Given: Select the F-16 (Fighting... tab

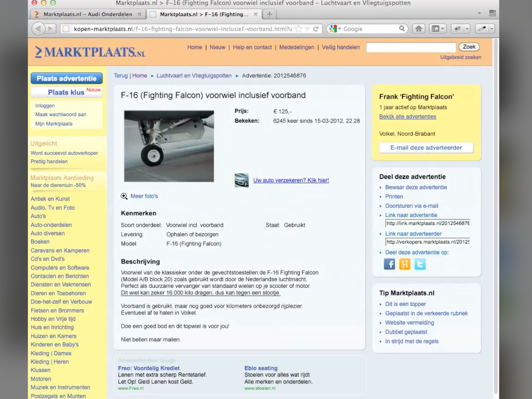Looking at the screenshot, I should [x=204, y=14].
